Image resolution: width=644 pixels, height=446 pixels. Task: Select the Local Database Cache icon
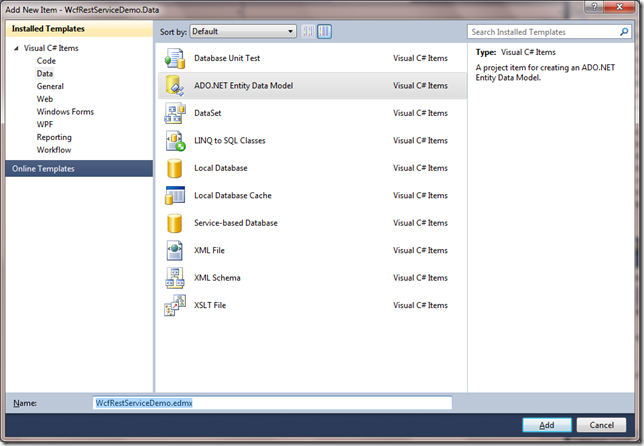(175, 195)
